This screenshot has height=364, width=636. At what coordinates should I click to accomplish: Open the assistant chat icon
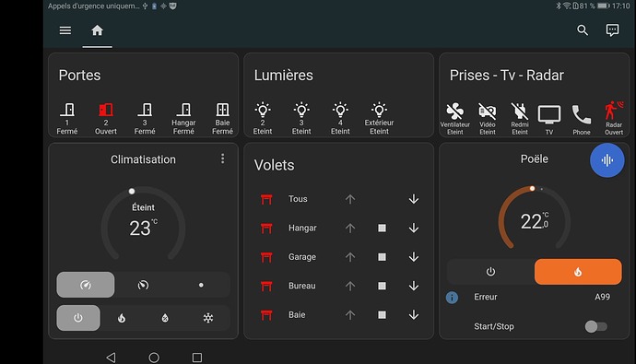coord(612,30)
